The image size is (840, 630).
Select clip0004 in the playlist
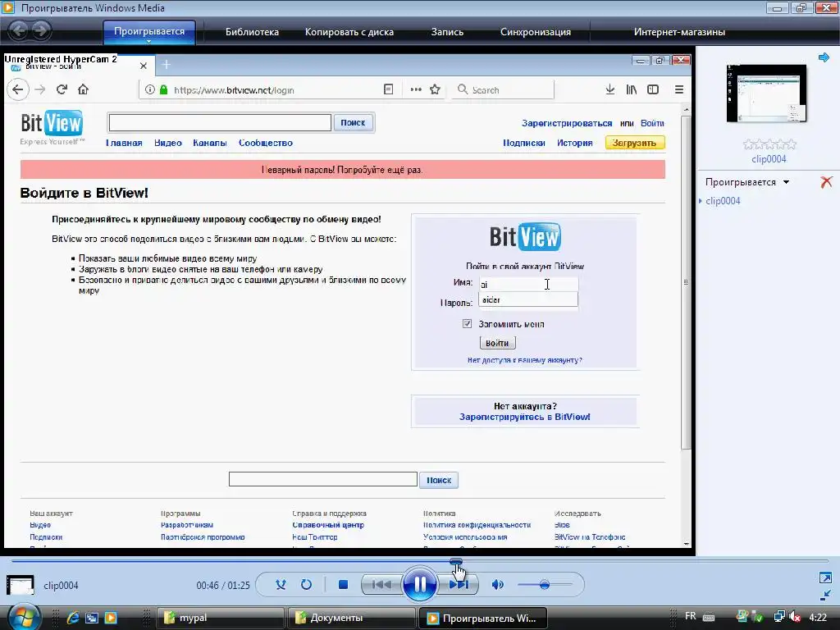click(x=723, y=201)
